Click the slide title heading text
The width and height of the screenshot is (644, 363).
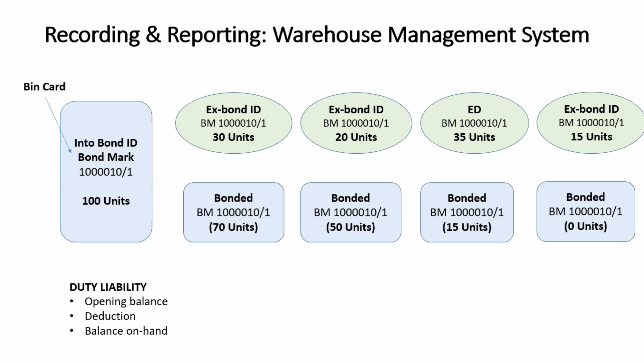point(317,34)
